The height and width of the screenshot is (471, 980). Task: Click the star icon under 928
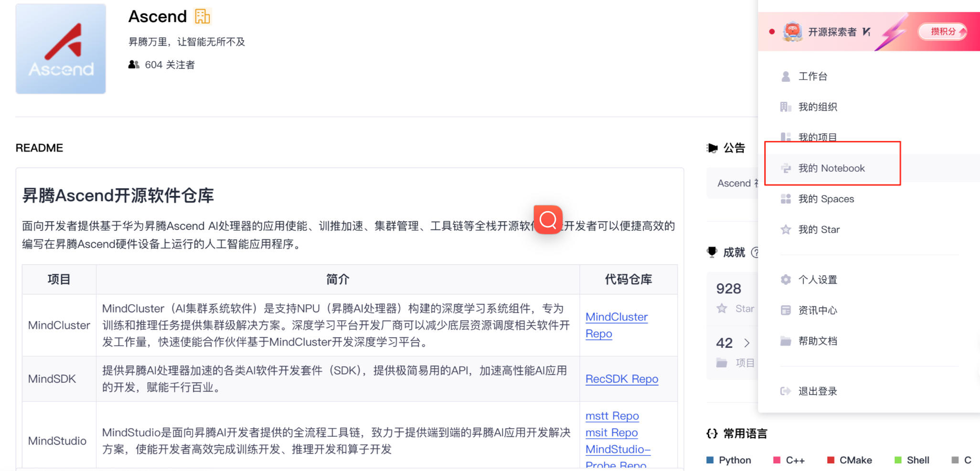tap(722, 309)
